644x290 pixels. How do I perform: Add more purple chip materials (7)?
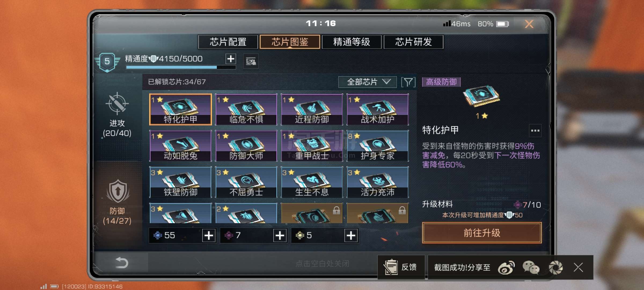(x=280, y=235)
